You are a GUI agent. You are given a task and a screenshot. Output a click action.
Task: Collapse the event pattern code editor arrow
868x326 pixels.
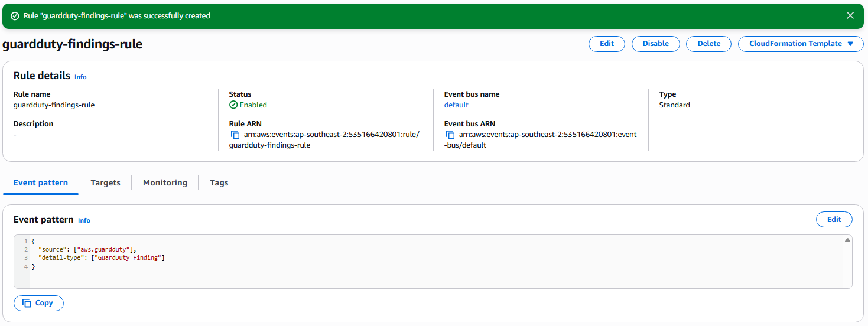tap(847, 240)
